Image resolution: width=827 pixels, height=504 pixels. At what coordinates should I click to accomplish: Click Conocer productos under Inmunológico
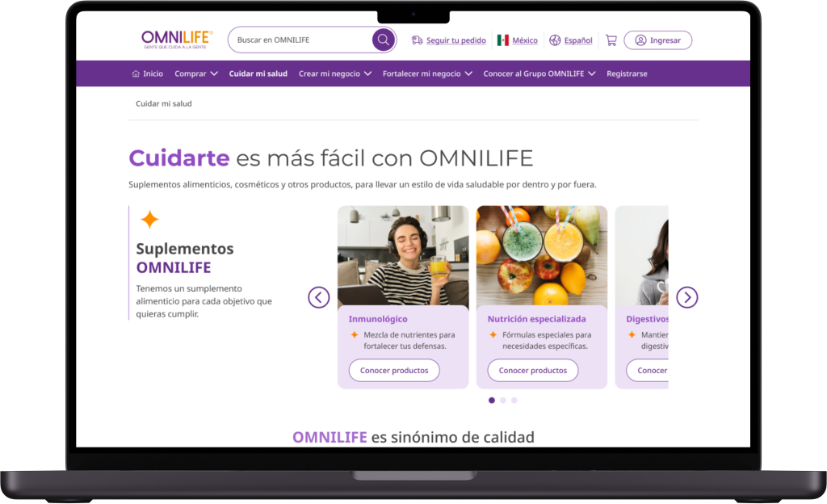[x=394, y=371]
